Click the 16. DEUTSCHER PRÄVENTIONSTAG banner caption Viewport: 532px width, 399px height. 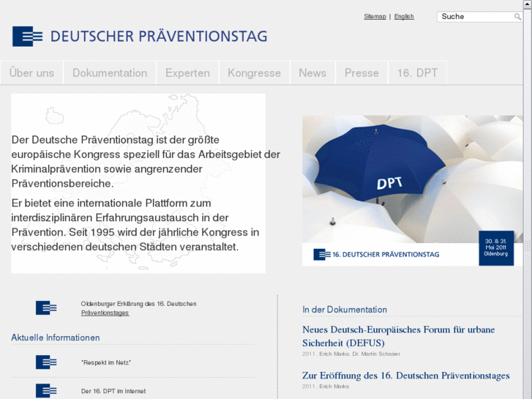(x=386, y=254)
